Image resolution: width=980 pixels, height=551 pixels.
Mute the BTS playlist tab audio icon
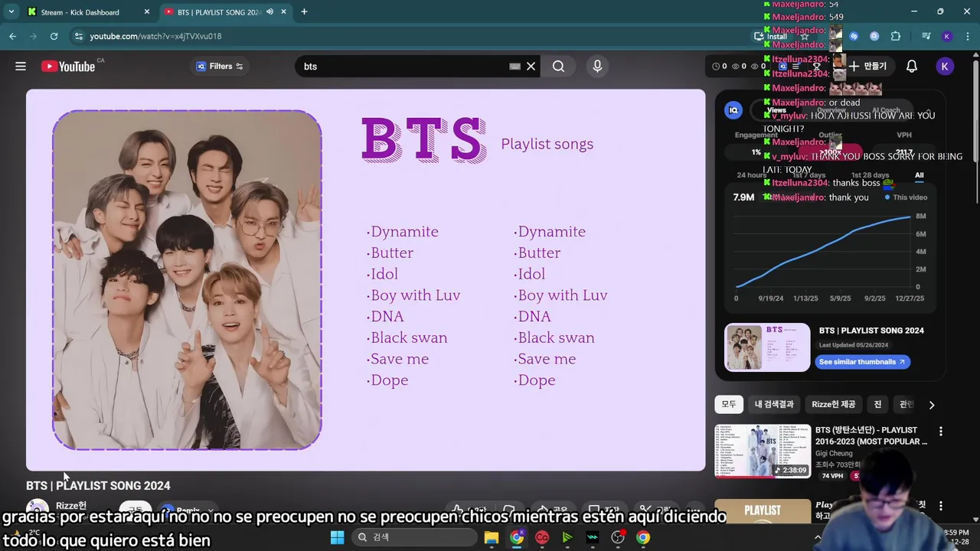click(269, 12)
